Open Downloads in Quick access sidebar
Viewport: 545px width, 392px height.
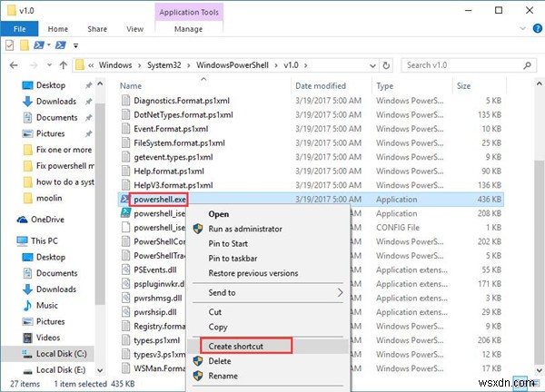point(56,102)
